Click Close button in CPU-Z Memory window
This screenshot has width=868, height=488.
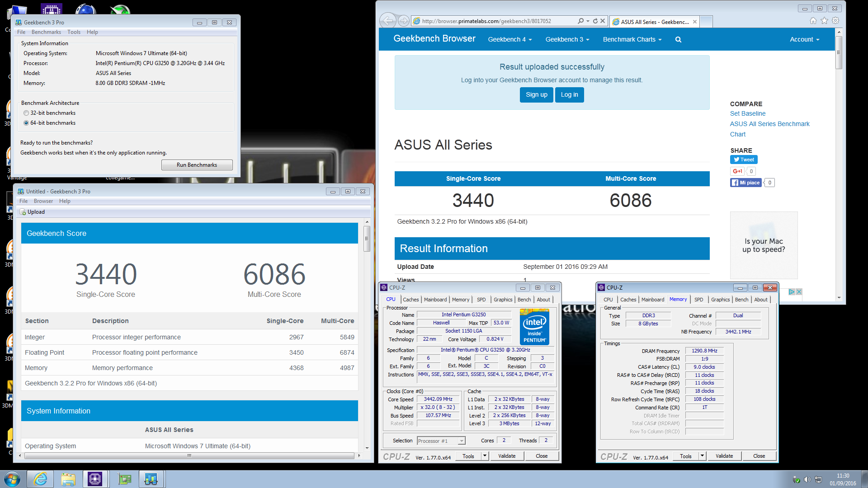[759, 456]
